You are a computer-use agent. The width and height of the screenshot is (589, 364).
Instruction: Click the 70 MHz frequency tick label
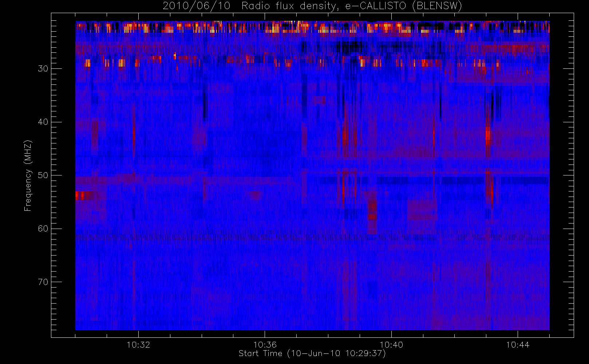(x=43, y=282)
